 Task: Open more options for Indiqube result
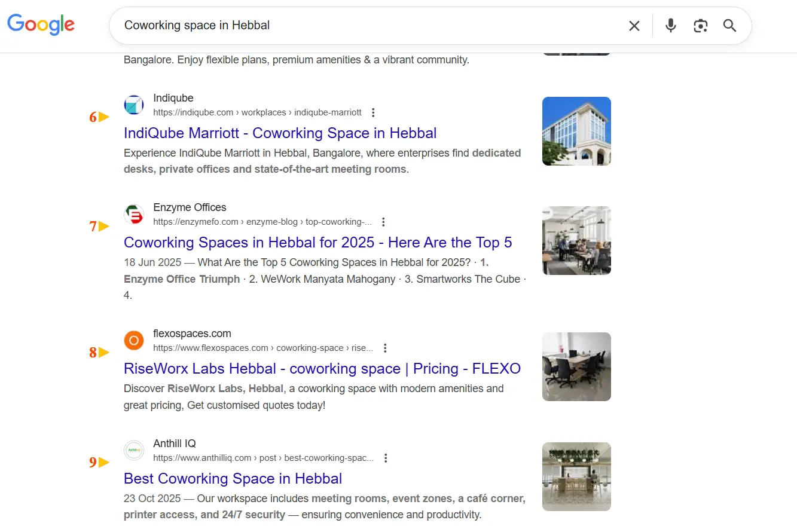(x=374, y=112)
